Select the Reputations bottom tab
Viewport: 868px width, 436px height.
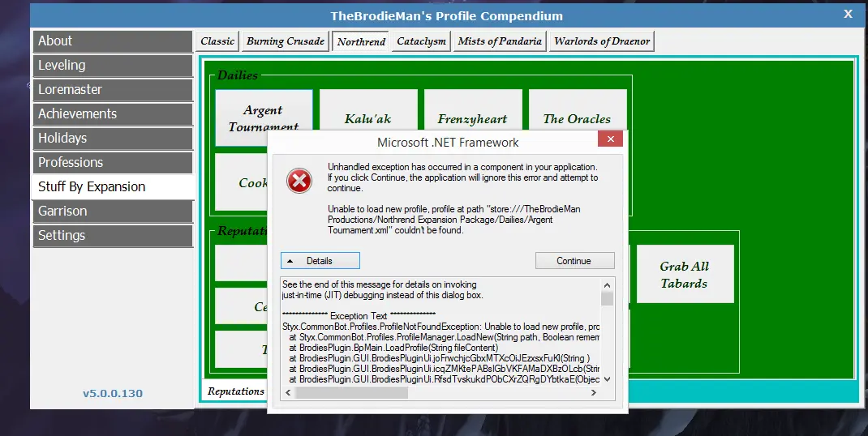point(236,391)
